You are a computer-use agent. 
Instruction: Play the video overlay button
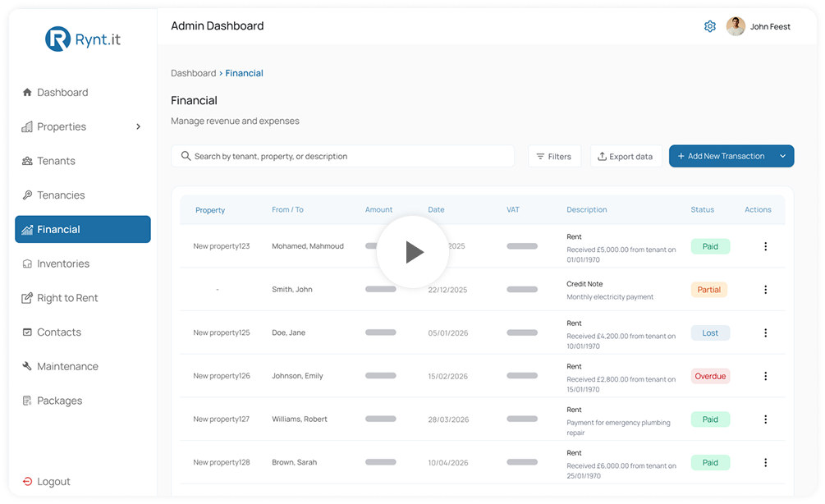[x=413, y=252]
